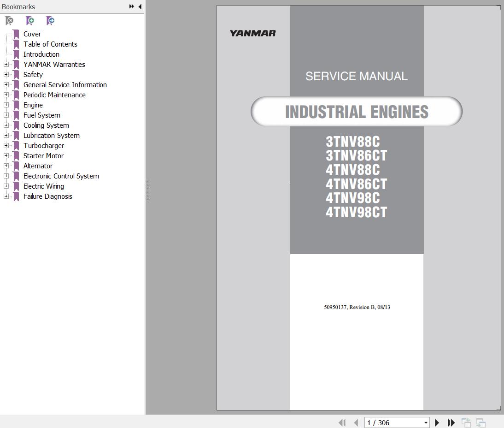The height and width of the screenshot is (428, 504).
Task: Click the page number input field
Action: [392, 423]
